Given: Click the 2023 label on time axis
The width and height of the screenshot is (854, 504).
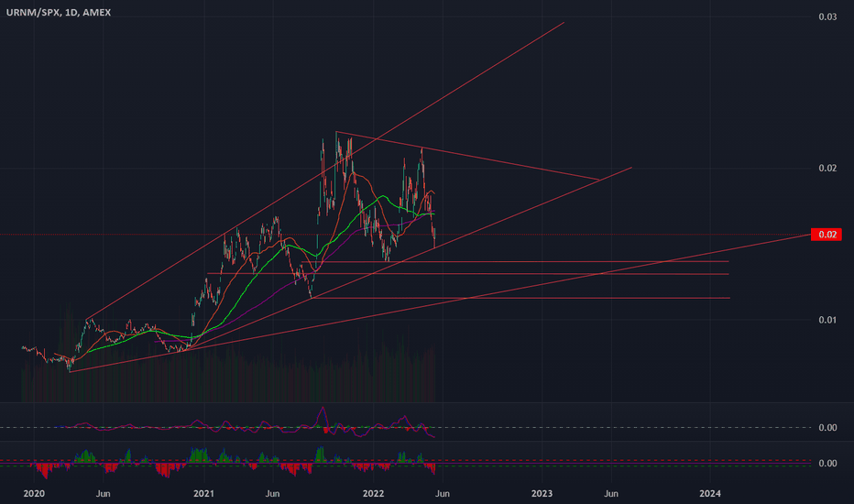Looking at the screenshot, I should [x=542, y=493].
